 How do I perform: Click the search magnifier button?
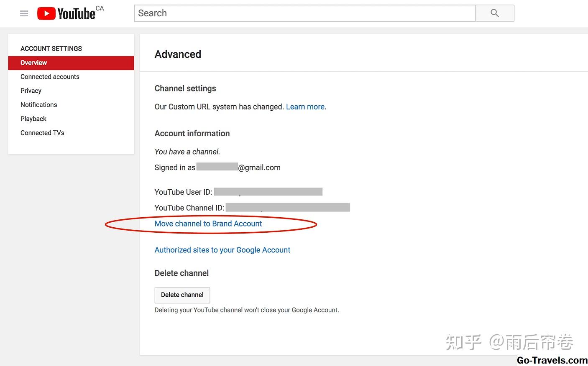[x=495, y=13]
